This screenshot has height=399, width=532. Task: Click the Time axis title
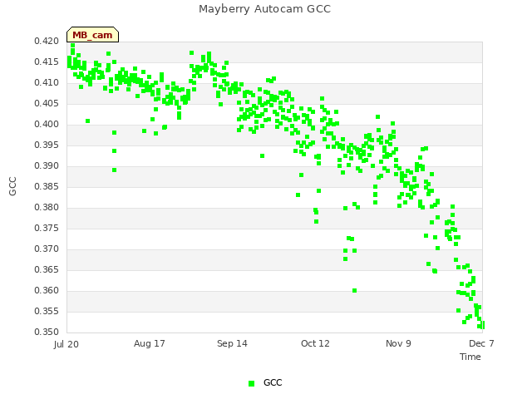pyautogui.click(x=470, y=357)
